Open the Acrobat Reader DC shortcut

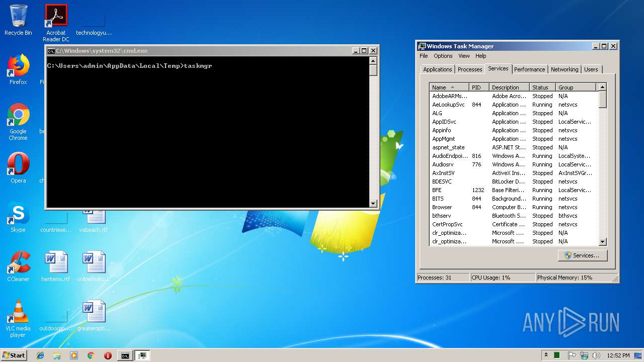[x=56, y=23]
